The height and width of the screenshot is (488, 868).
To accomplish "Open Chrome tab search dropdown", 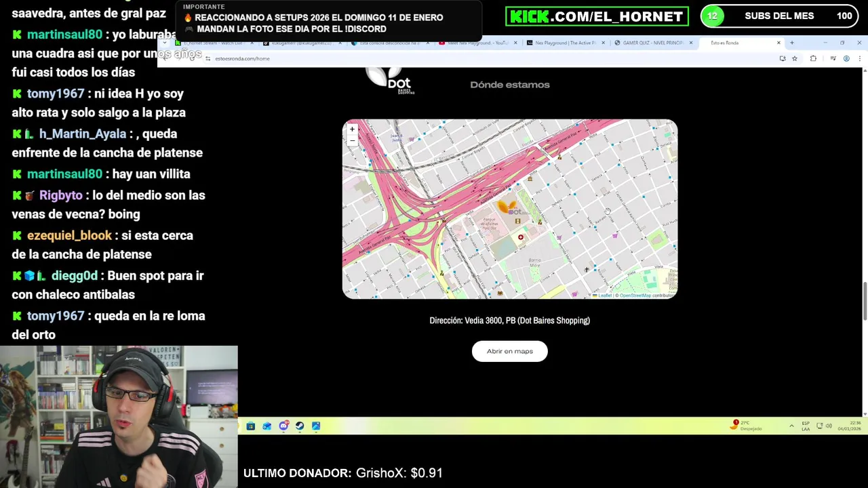I will click(x=165, y=43).
